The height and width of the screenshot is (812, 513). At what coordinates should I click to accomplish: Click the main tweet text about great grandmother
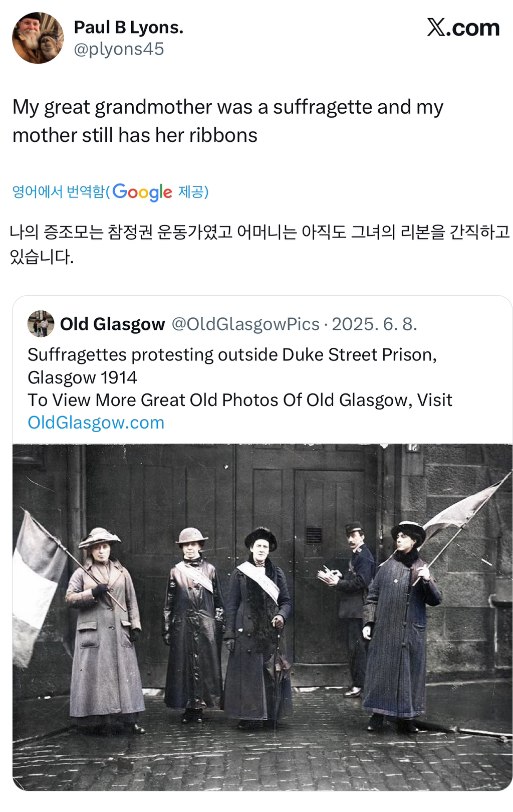tap(228, 121)
